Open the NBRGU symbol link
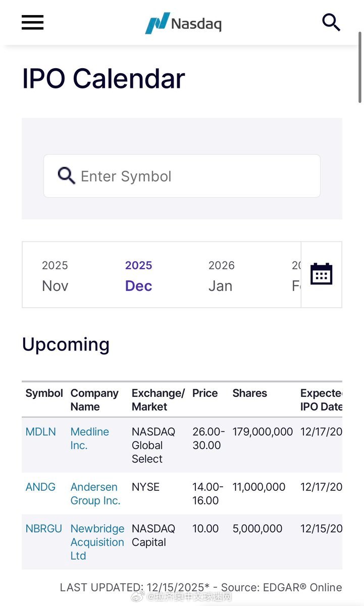Viewport: 364px width, 606px height. (x=44, y=528)
